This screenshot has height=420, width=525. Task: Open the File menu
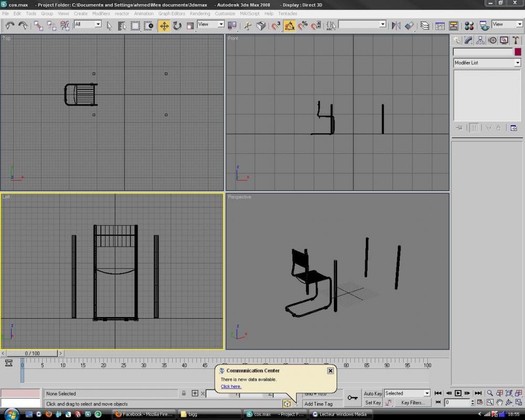click(x=6, y=14)
